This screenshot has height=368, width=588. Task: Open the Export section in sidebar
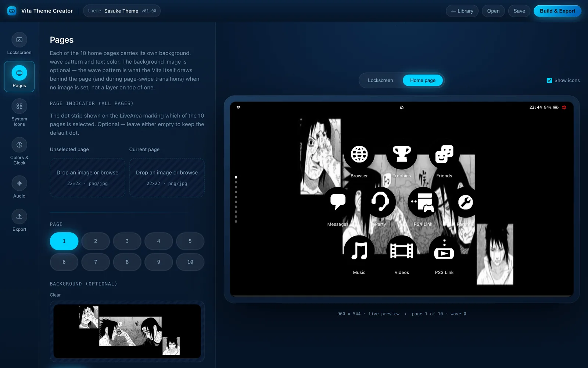pos(19,220)
